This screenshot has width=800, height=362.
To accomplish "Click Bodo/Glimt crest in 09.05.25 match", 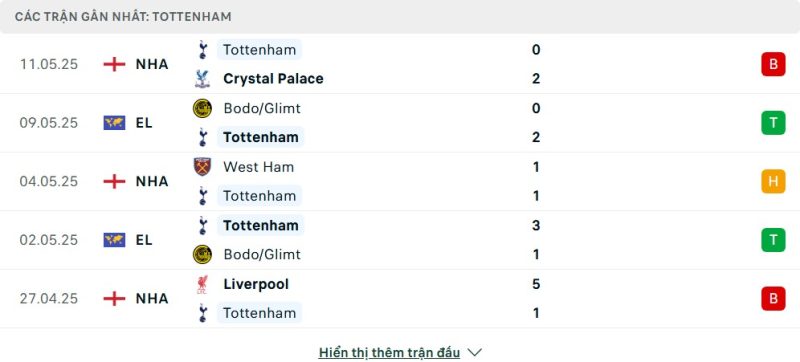I will click(x=203, y=108).
